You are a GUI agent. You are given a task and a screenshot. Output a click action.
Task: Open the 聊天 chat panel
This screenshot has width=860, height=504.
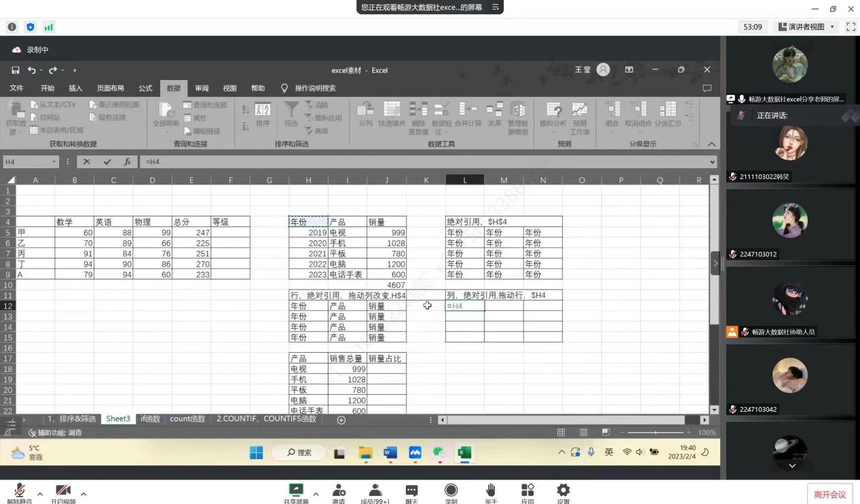click(411, 490)
